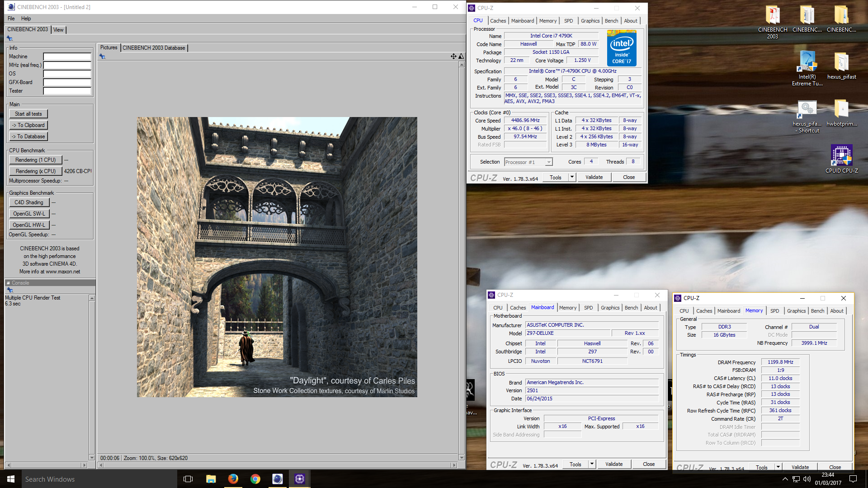The width and height of the screenshot is (868, 488).
Task: Open File Explorer from taskbar
Action: (211, 479)
